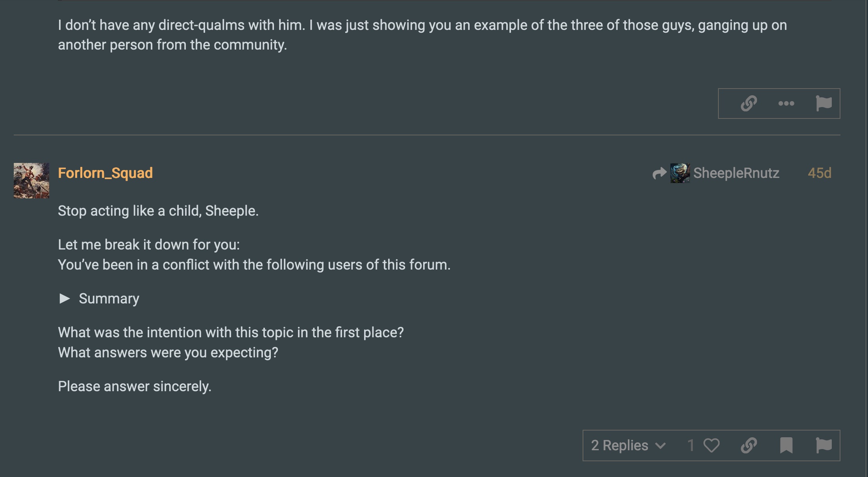The width and height of the screenshot is (868, 477).
Task: Open the SheepleRnutz reply-to name
Action: (736, 173)
